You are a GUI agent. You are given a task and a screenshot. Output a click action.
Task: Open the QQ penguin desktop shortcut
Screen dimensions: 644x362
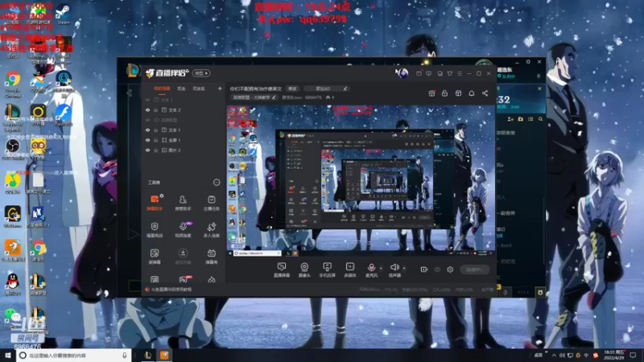point(13,285)
